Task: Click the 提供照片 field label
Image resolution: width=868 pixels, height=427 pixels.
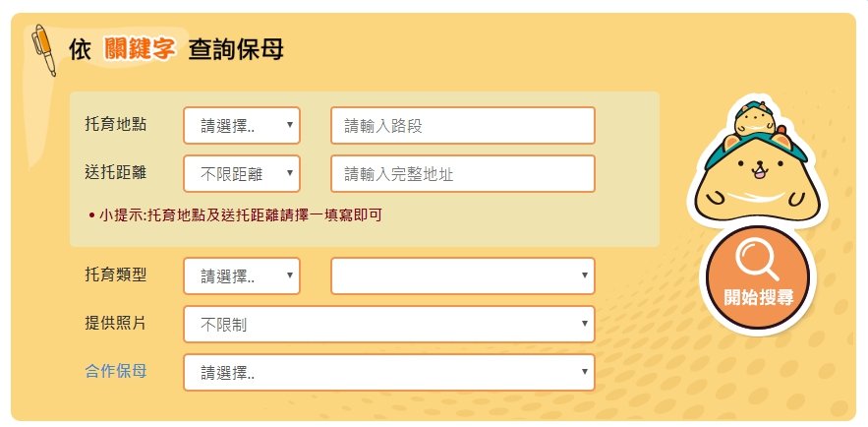Action: point(116,323)
